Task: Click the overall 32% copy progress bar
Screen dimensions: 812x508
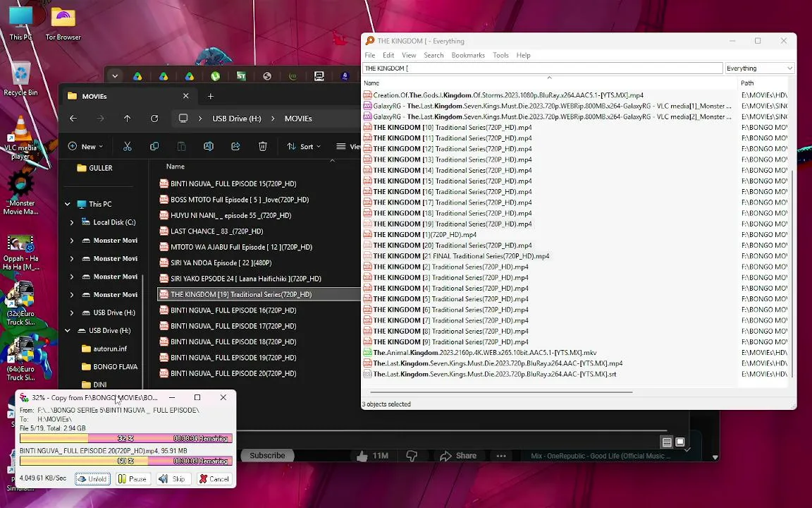Action: pyautogui.click(x=126, y=439)
